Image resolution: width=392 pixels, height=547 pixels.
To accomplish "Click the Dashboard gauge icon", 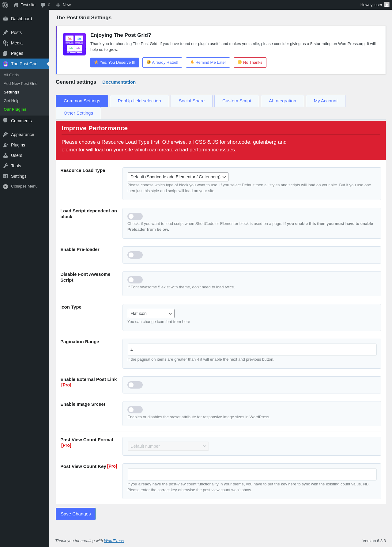I will (x=6, y=19).
